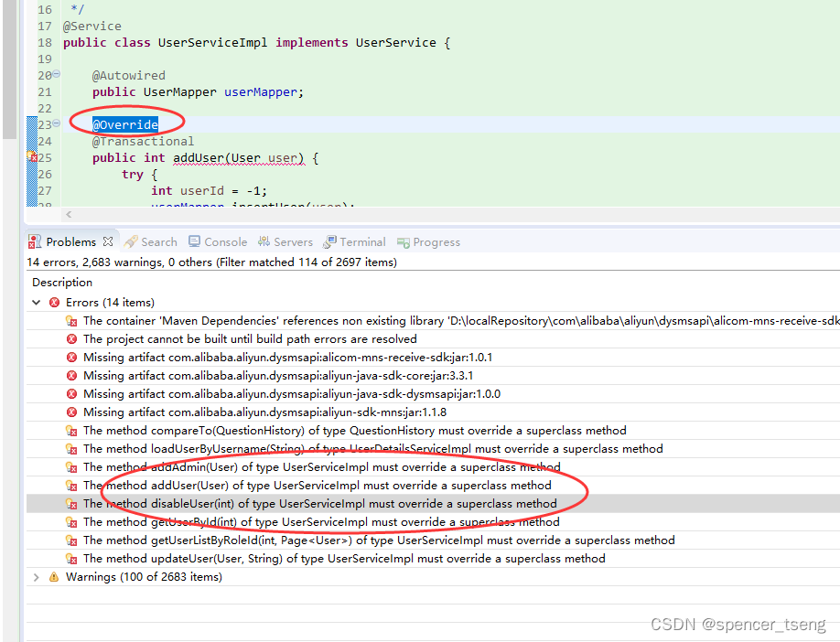Click the quick-fix icon on the addUser error row
840x642 pixels.
pos(71,485)
